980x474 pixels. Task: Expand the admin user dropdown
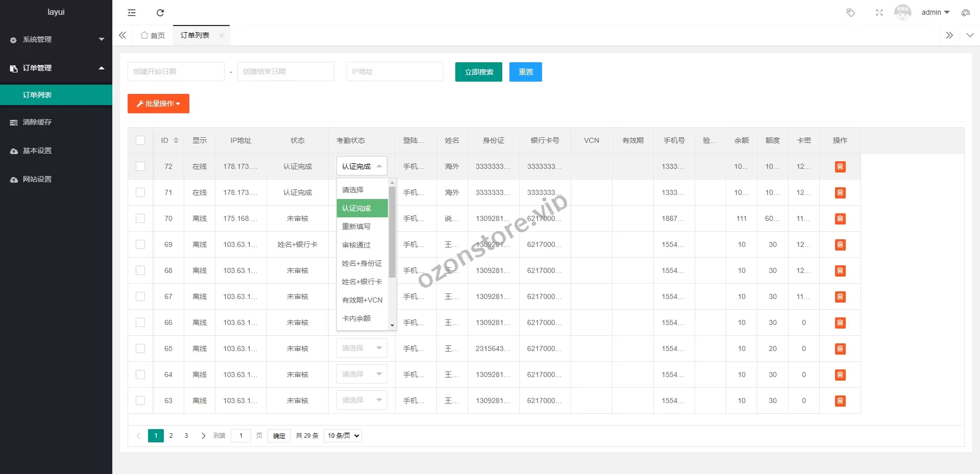click(935, 13)
